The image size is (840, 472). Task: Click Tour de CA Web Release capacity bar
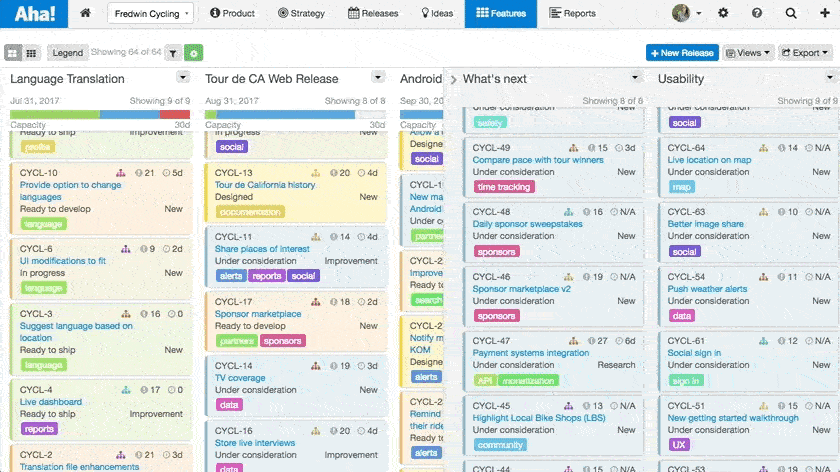pos(295,114)
